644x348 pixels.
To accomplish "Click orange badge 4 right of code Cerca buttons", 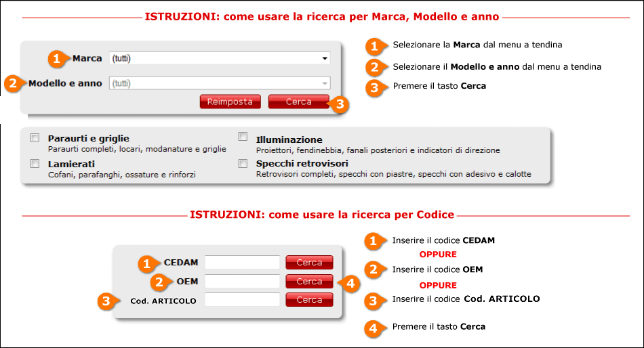I will (350, 283).
